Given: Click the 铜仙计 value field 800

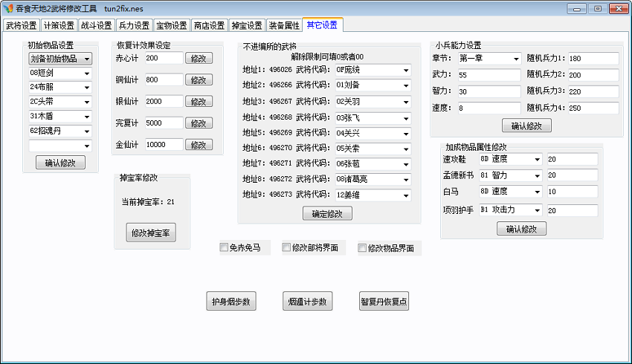Looking at the screenshot, I should (164, 79).
